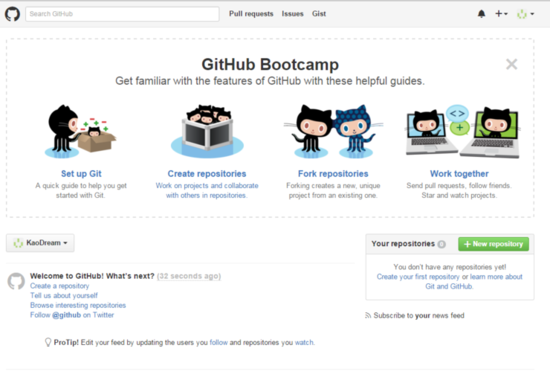Click the Work together laptops illustration
550x374 pixels.
tap(462, 132)
